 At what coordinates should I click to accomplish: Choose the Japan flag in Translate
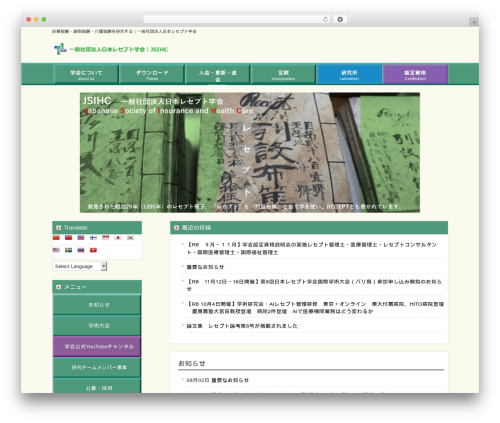click(x=118, y=238)
